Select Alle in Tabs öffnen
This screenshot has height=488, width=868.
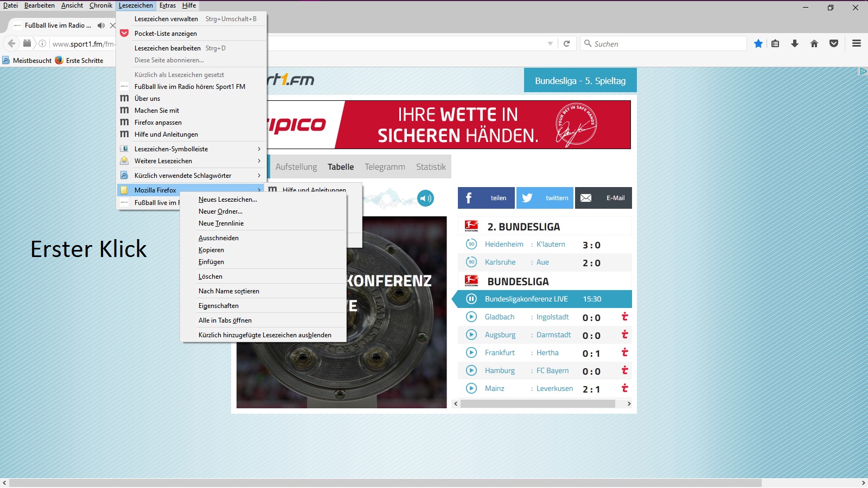263,320
